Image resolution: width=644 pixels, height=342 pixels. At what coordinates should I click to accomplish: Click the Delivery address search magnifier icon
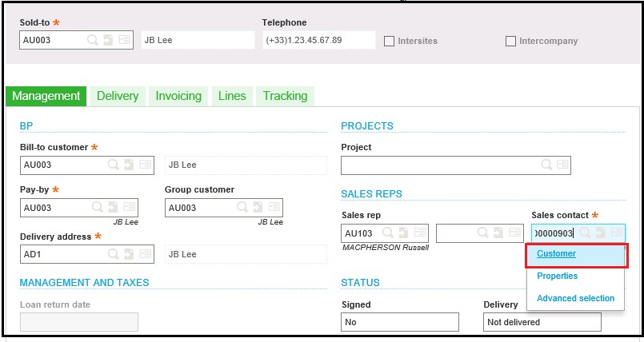(114, 254)
